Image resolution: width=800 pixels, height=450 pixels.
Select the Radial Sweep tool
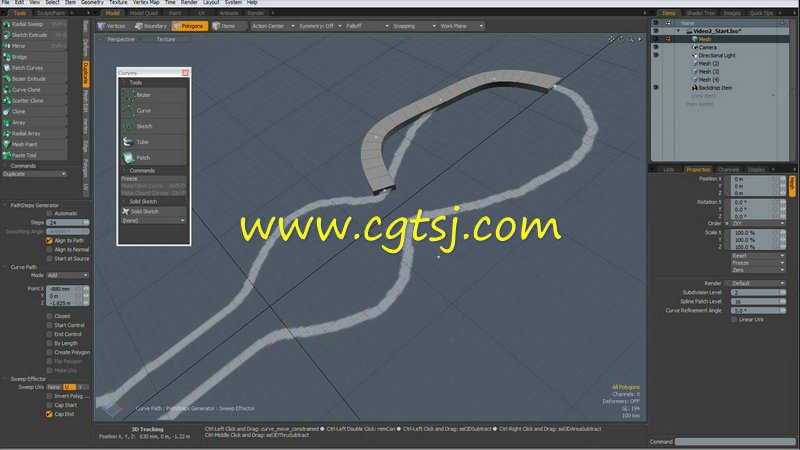(34, 24)
